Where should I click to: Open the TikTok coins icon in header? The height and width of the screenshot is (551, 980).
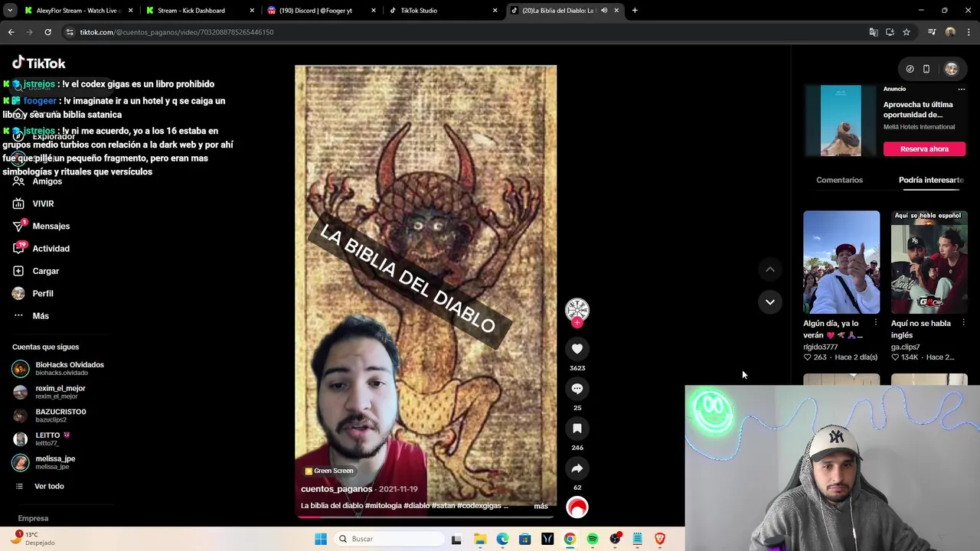click(x=910, y=69)
